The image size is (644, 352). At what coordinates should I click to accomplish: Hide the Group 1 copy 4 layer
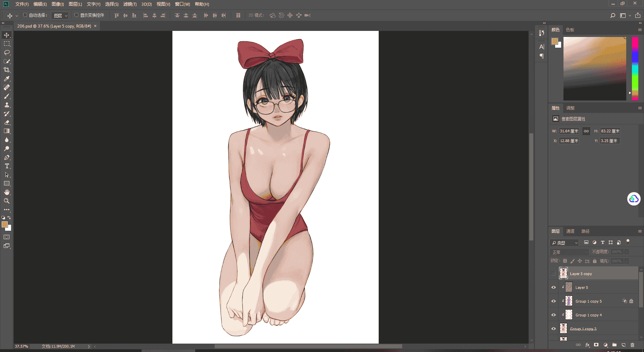pos(553,315)
